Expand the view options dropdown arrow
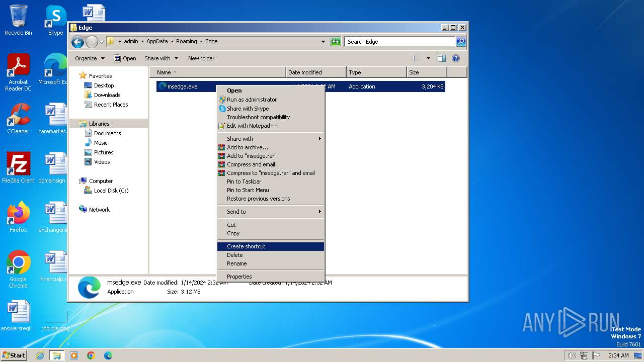The width and height of the screenshot is (644, 362). [x=428, y=58]
